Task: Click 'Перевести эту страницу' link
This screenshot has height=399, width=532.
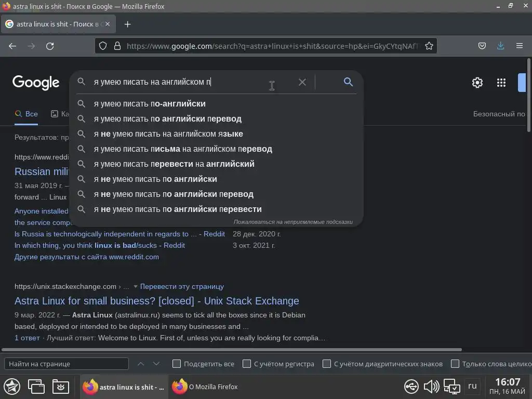Action: 182,286
